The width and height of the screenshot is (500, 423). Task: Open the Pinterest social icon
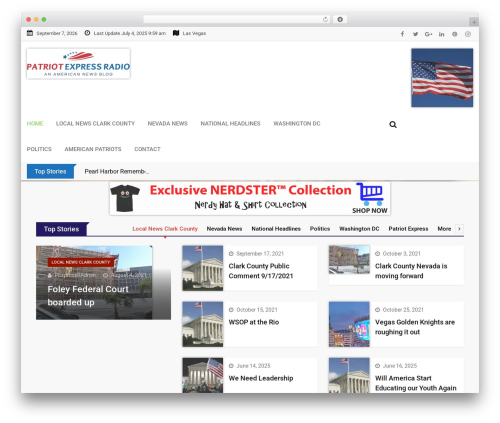tap(455, 34)
